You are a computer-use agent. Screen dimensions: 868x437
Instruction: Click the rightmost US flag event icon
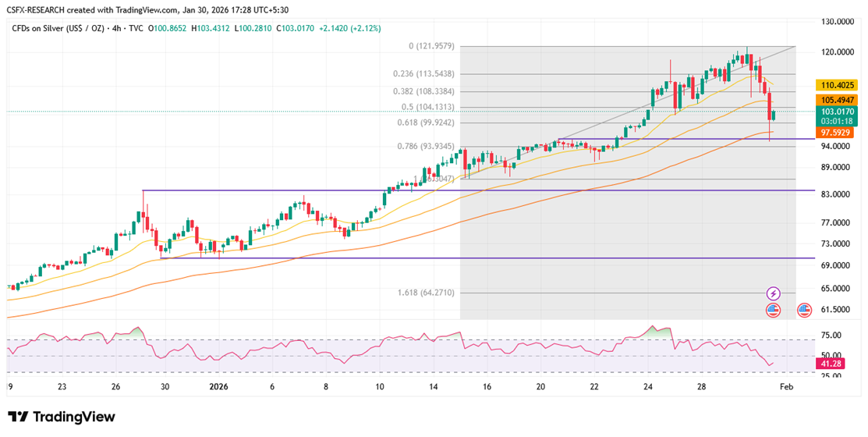[803, 310]
